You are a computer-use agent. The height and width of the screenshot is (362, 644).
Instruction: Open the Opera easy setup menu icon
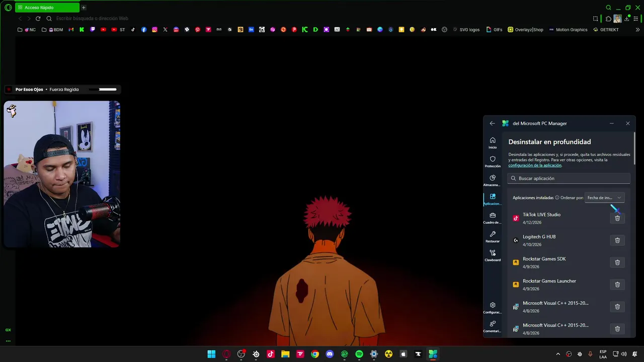pos(636,19)
